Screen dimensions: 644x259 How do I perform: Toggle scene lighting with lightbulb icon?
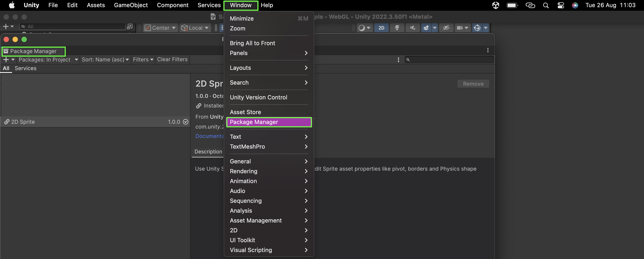[397, 28]
